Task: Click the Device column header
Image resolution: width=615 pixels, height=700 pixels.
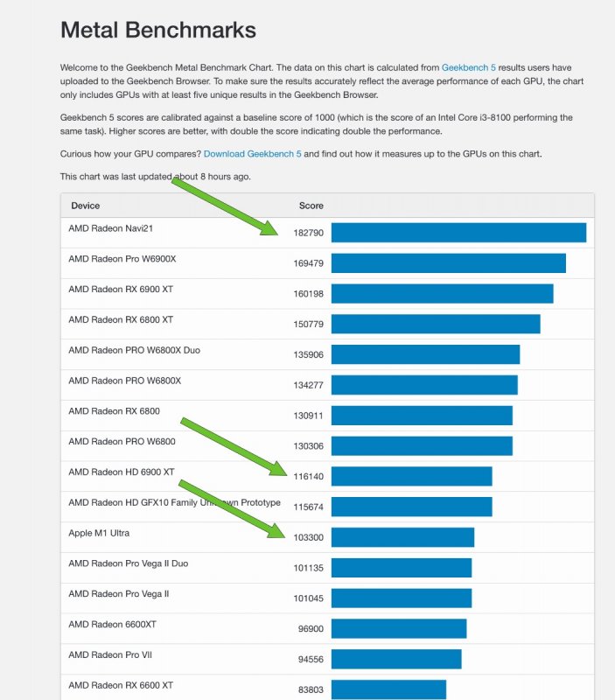Action: tap(86, 206)
